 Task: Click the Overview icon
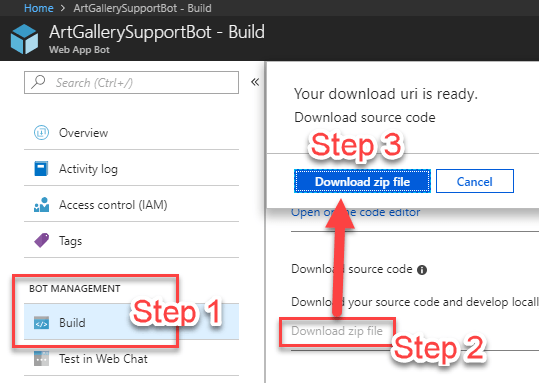pyautogui.click(x=41, y=132)
